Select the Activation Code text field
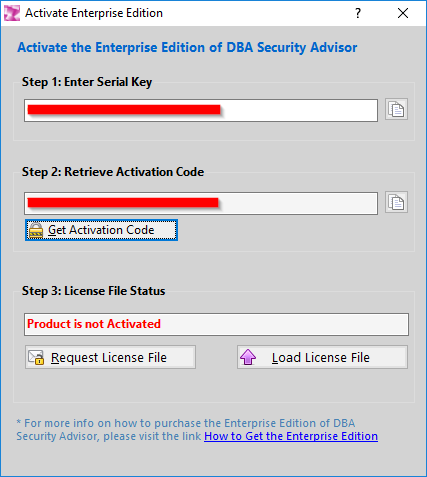The image size is (427, 477). pyautogui.click(x=201, y=203)
